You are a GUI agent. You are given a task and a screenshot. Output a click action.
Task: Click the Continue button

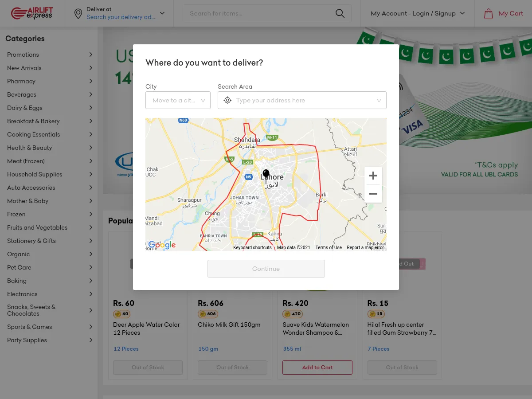point(266,269)
